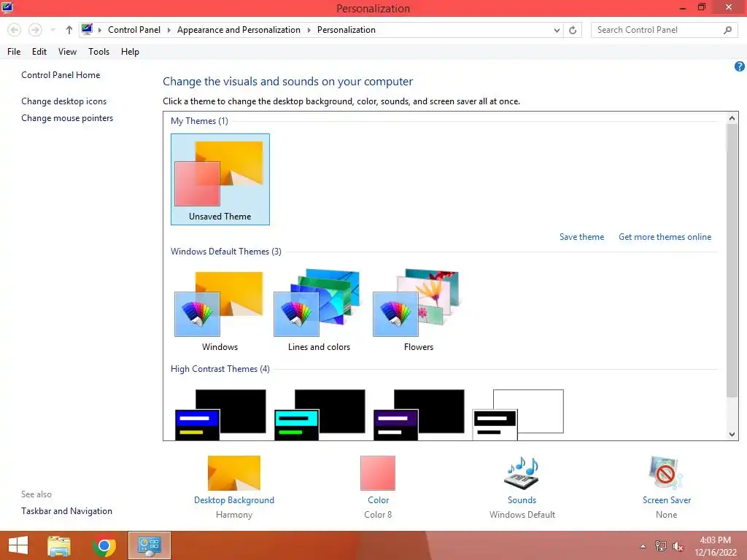This screenshot has height=560, width=747.
Task: Click the Control Panel taskbar button
Action: tap(150, 545)
